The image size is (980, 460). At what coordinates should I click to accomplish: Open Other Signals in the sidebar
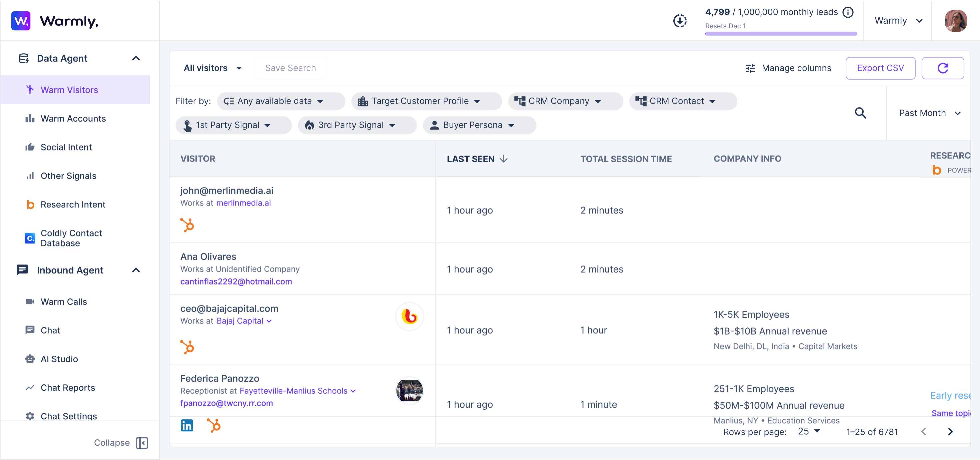pyautogui.click(x=75, y=176)
